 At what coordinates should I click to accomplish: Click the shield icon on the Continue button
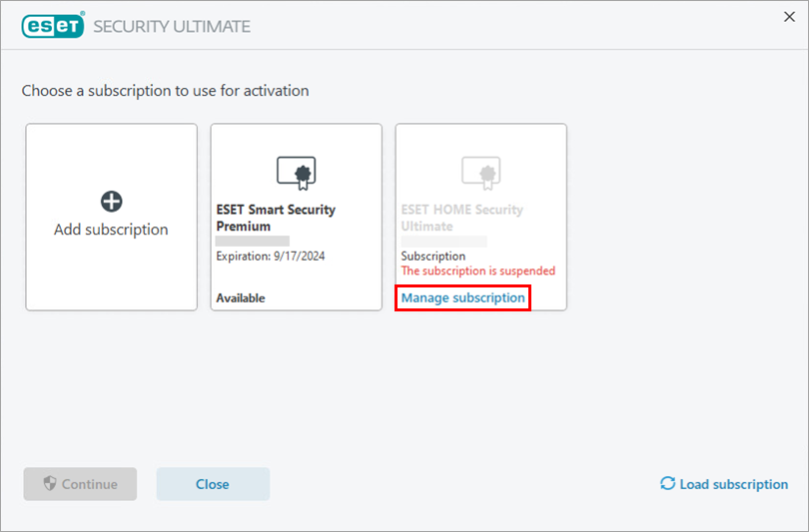pyautogui.click(x=50, y=483)
